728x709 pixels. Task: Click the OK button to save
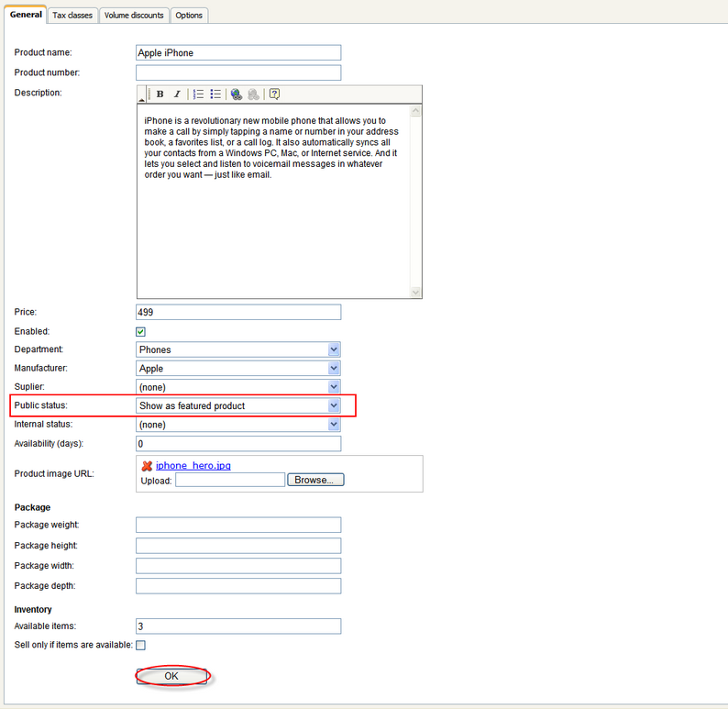click(171, 676)
